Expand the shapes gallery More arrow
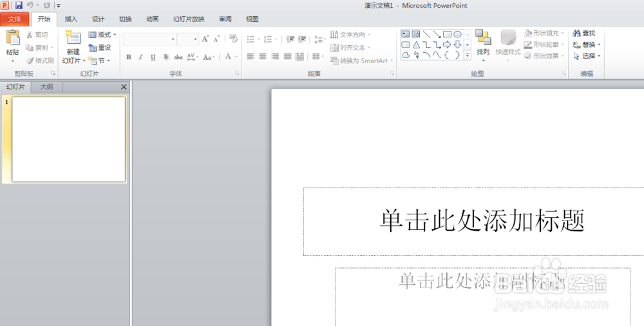The image size is (644, 326). (x=468, y=55)
